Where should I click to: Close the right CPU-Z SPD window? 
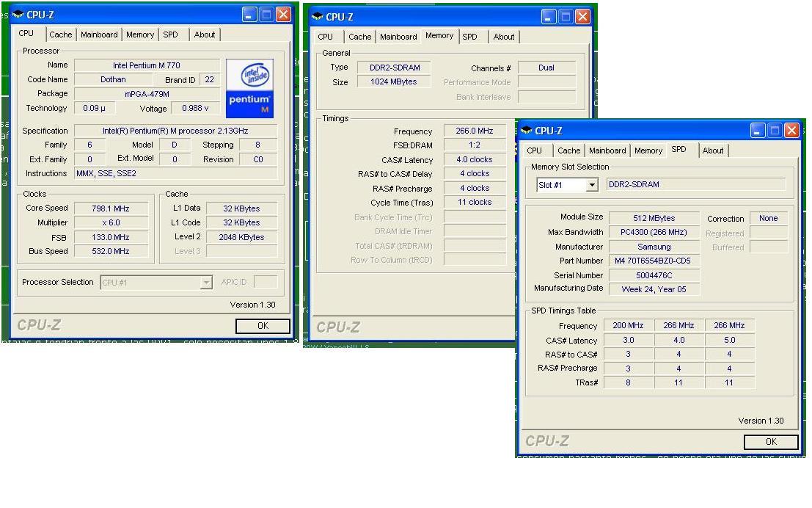pos(791,131)
